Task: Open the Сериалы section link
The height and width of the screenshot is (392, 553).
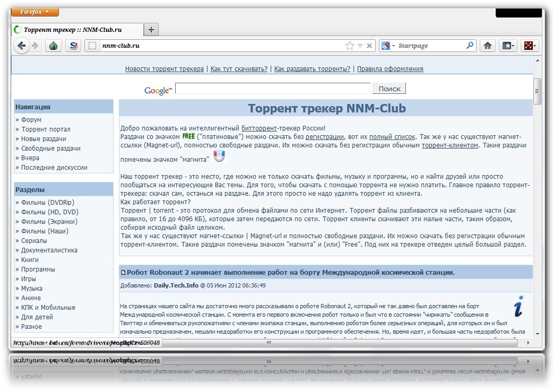Action: 34,241
